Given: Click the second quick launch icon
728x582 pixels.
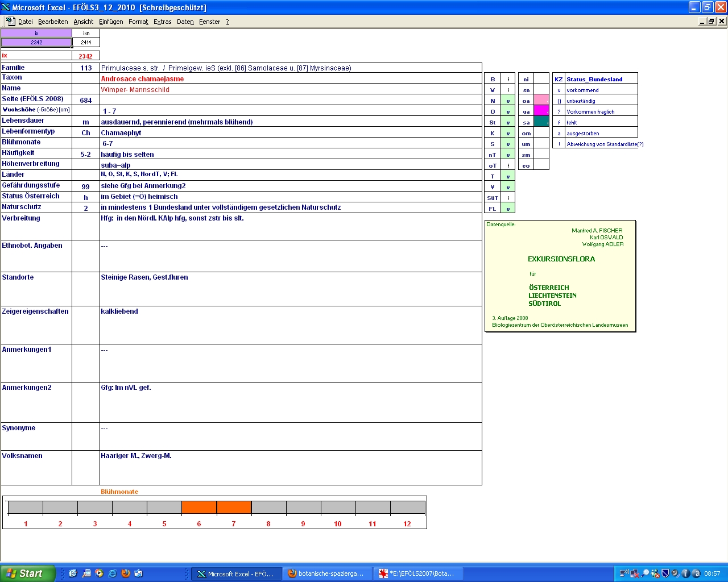Looking at the screenshot, I should [86, 573].
